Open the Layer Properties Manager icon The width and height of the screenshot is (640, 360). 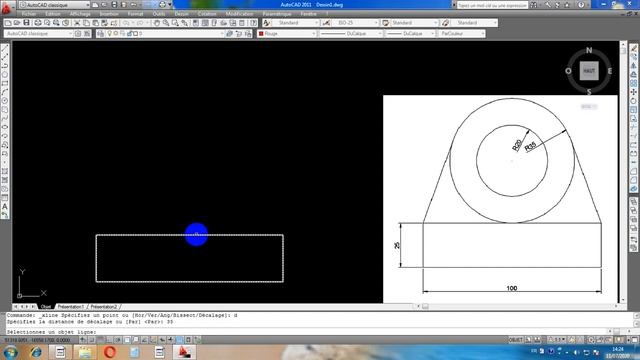pos(100,33)
